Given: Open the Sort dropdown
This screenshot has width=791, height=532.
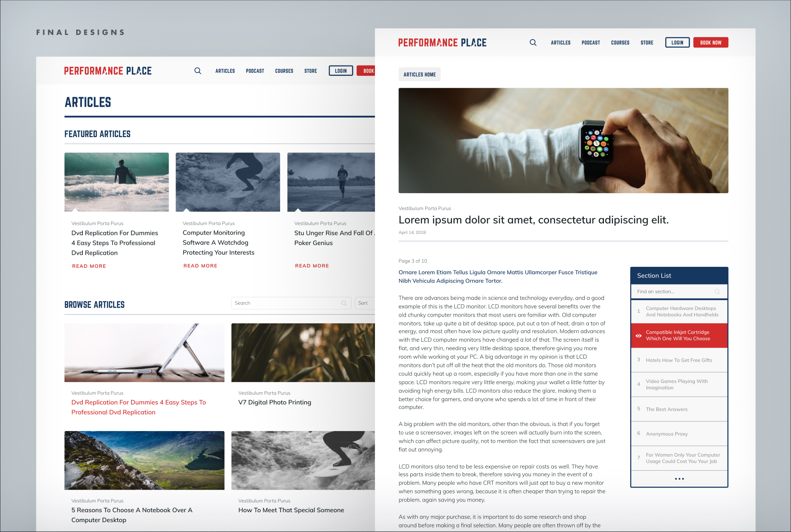Looking at the screenshot, I should point(365,303).
